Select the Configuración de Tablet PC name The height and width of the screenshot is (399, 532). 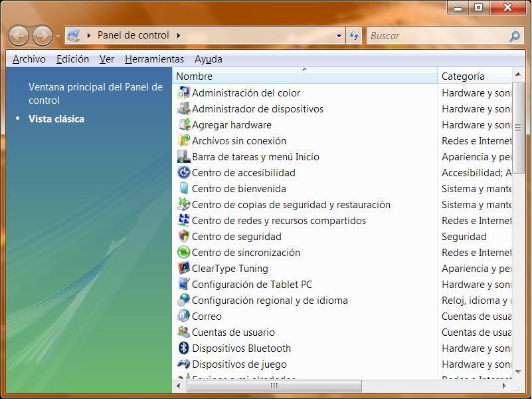tap(252, 284)
